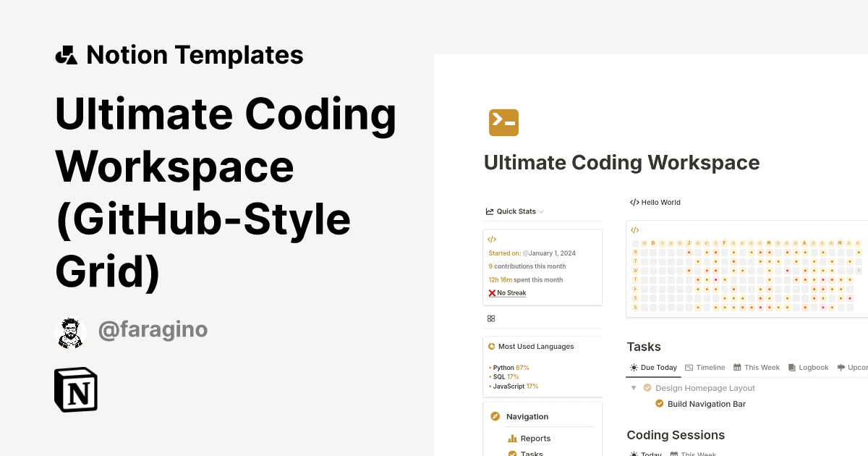The height and width of the screenshot is (456, 868).
Task: Click the code icon above contribution grid
Action: tap(635, 230)
